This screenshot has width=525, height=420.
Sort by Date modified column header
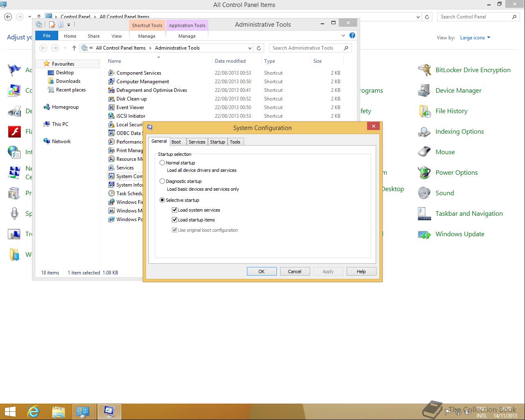tap(237, 61)
